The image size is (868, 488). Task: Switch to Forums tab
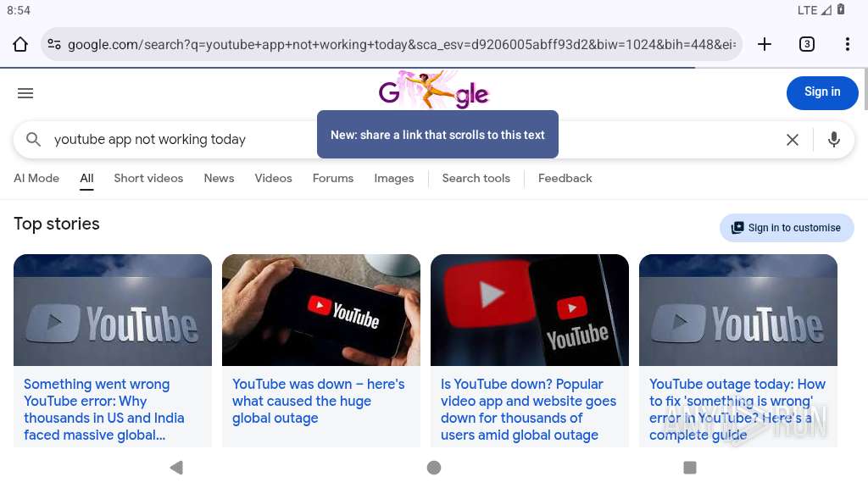[332, 178]
